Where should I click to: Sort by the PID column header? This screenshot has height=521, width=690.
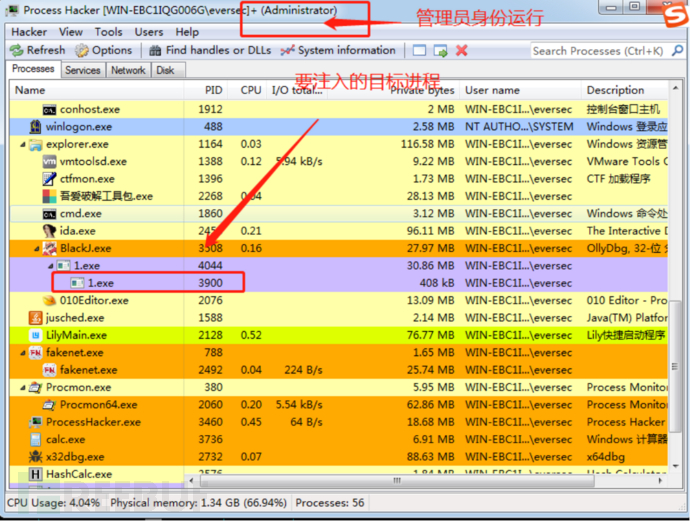pos(206,90)
